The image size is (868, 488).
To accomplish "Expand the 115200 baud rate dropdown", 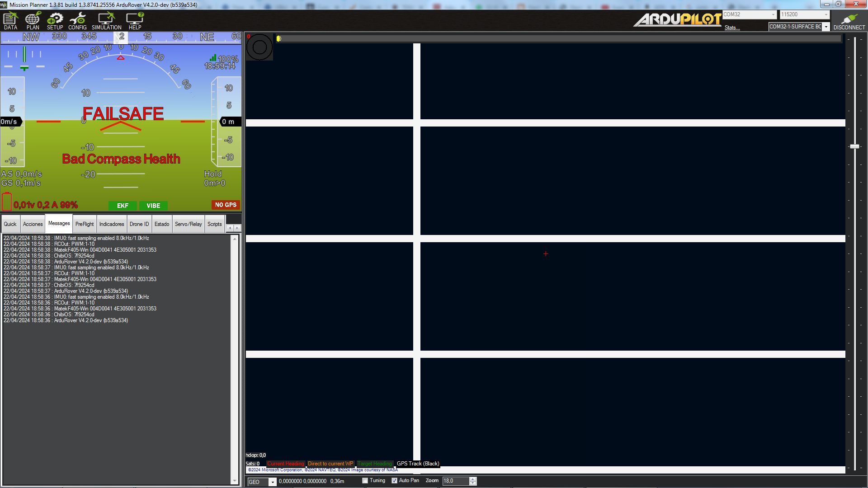I will 826,15.
